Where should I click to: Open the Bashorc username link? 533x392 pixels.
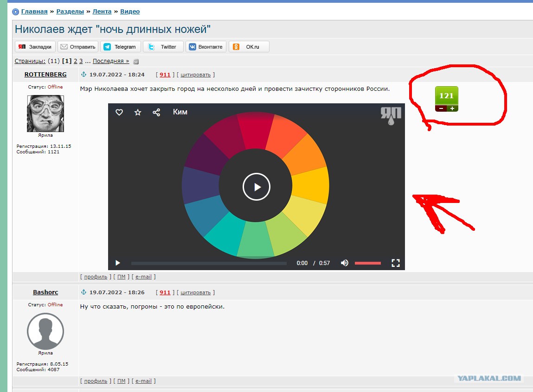45,292
